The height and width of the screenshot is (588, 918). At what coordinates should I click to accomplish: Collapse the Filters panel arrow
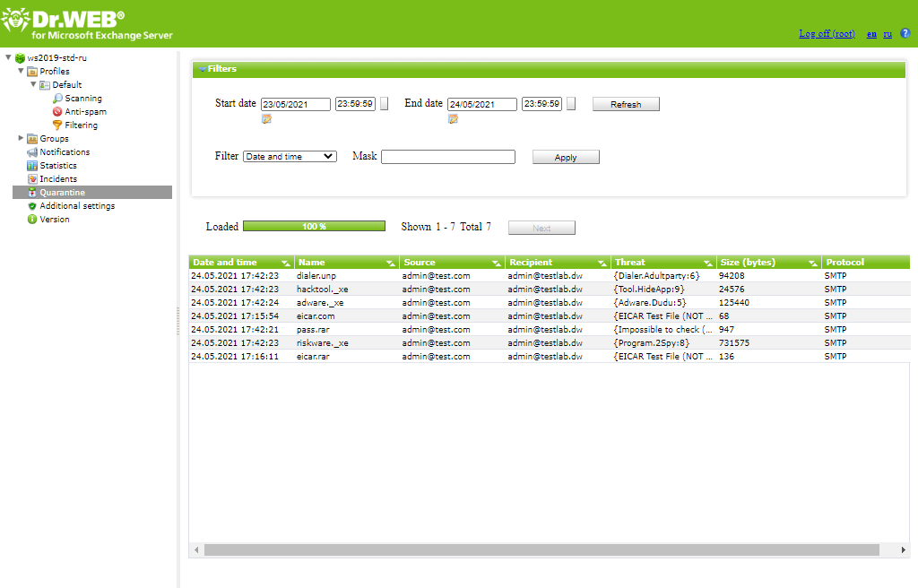(x=202, y=69)
